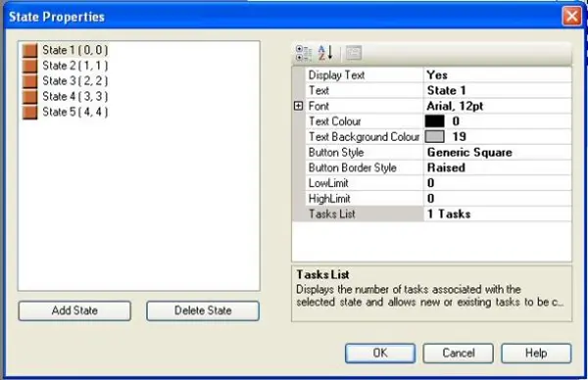Click the Delete State button
This screenshot has height=380, width=588.
point(203,310)
